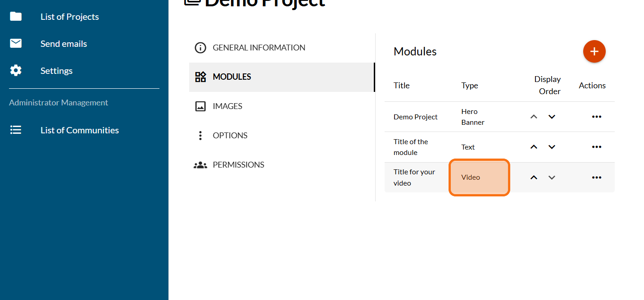Move Demo Project module down in order
Viewport: 644px width, 300px height.
tap(552, 117)
